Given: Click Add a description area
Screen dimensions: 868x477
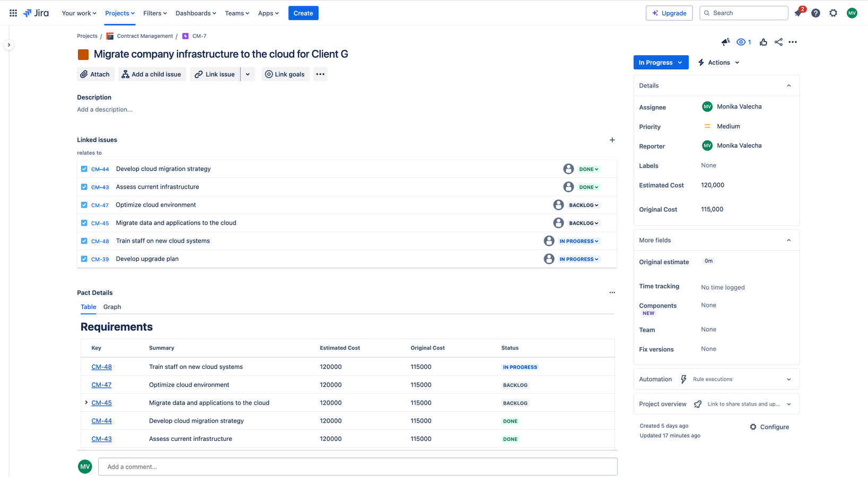Looking at the screenshot, I should pyautogui.click(x=104, y=110).
